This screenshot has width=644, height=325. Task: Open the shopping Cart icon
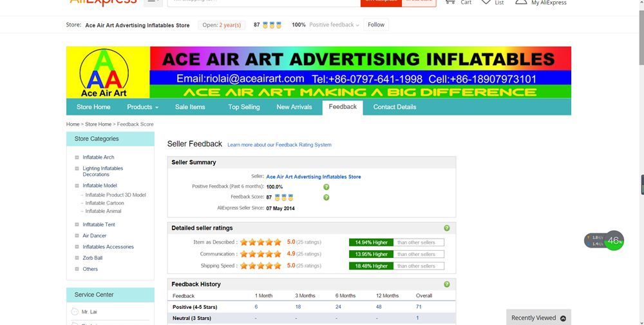point(450,2)
